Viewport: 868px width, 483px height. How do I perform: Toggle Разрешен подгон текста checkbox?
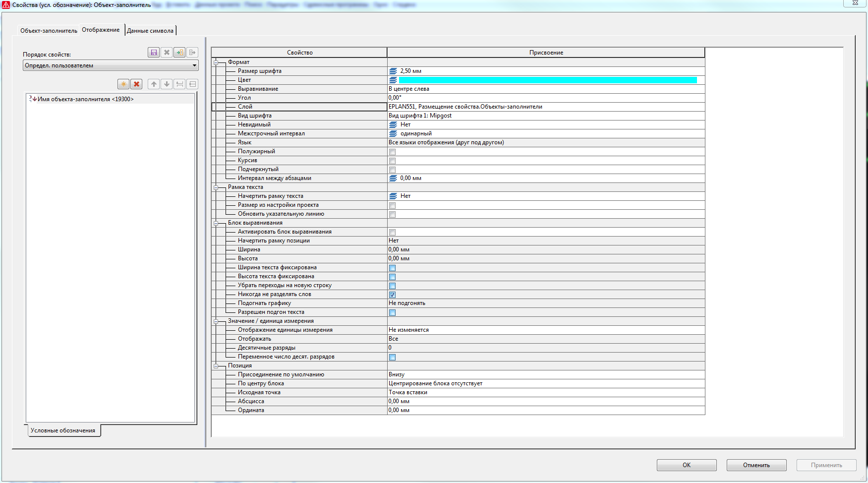[x=392, y=312]
